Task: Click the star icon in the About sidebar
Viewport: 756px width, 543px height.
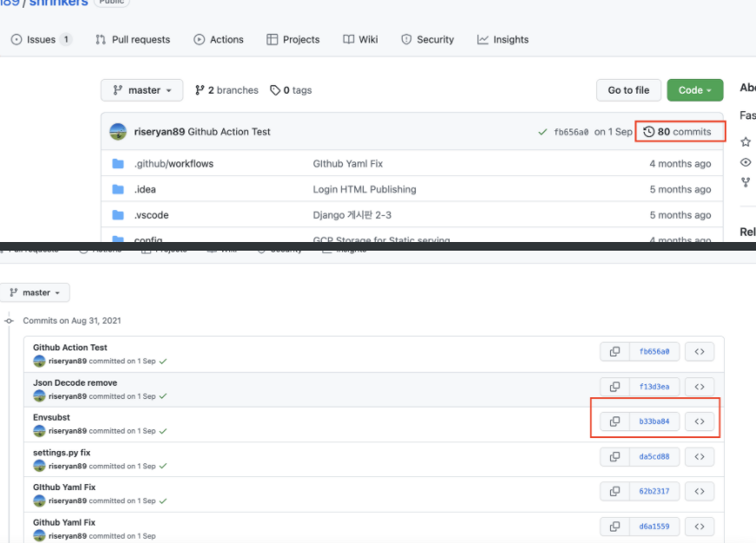Action: [746, 141]
